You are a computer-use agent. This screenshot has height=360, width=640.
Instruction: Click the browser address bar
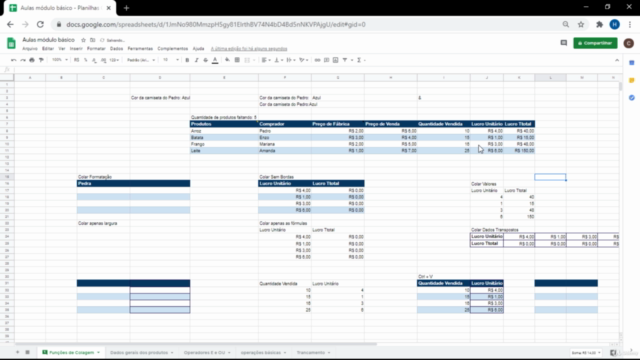[x=310, y=24]
